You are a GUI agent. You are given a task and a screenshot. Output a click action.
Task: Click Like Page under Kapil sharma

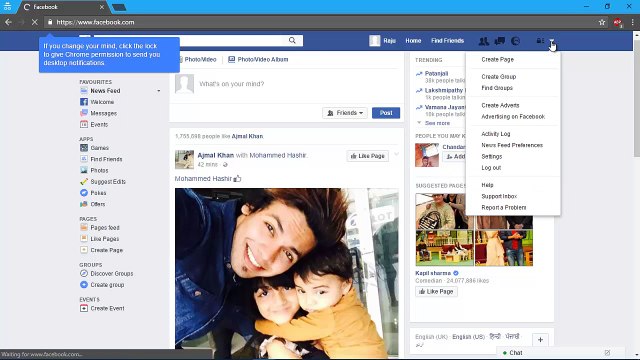[x=436, y=291]
